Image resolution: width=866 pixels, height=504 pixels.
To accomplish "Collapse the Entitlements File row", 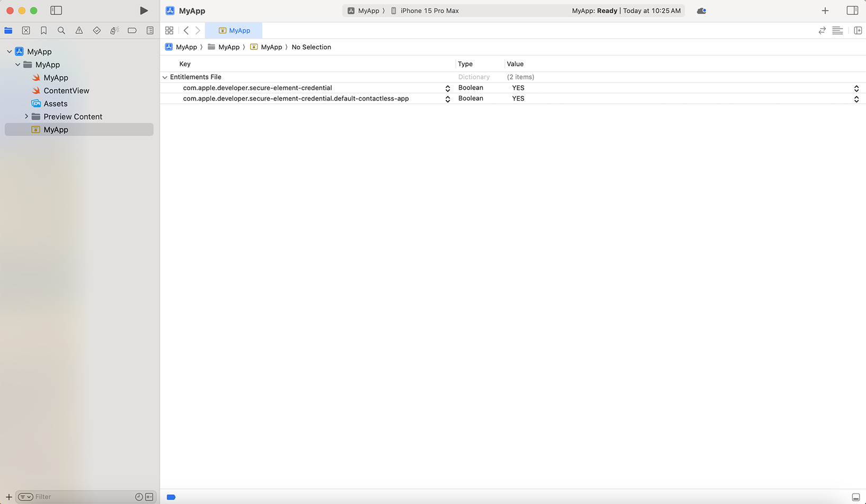I will (x=165, y=77).
